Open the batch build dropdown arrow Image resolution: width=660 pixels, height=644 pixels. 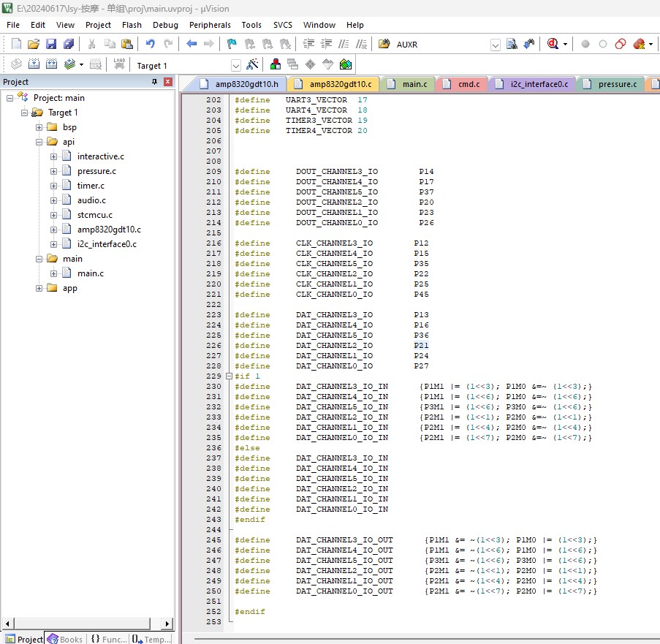point(81,65)
